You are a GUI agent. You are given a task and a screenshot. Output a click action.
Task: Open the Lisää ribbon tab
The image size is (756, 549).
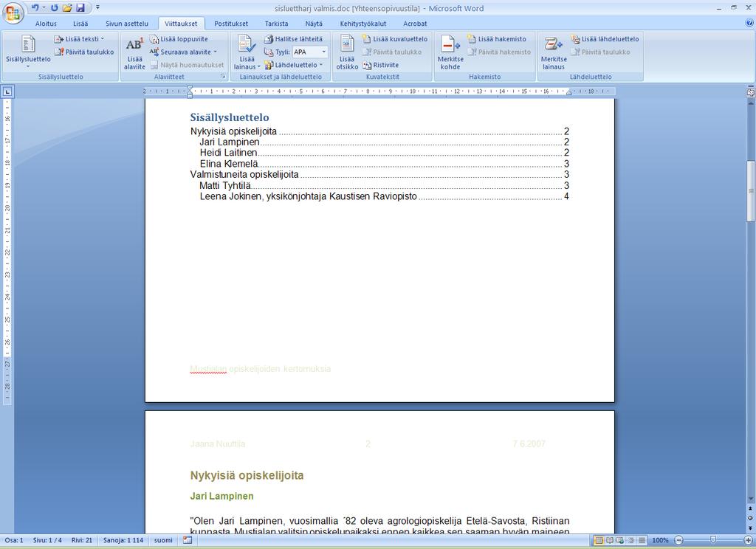80,24
